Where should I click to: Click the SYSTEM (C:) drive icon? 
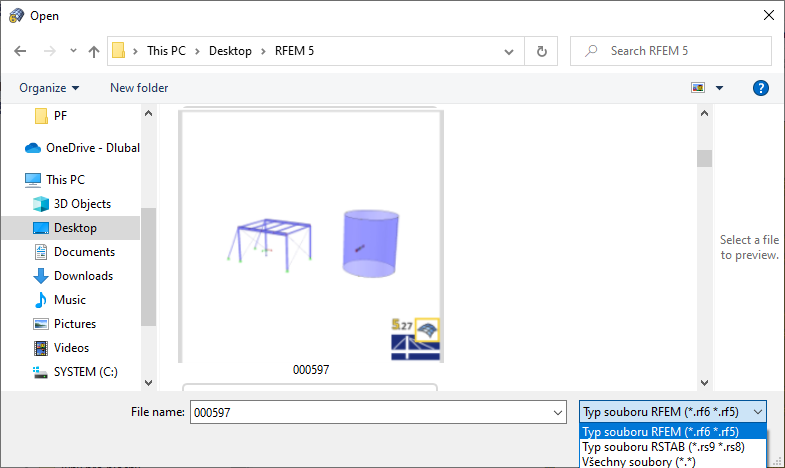click(x=41, y=372)
